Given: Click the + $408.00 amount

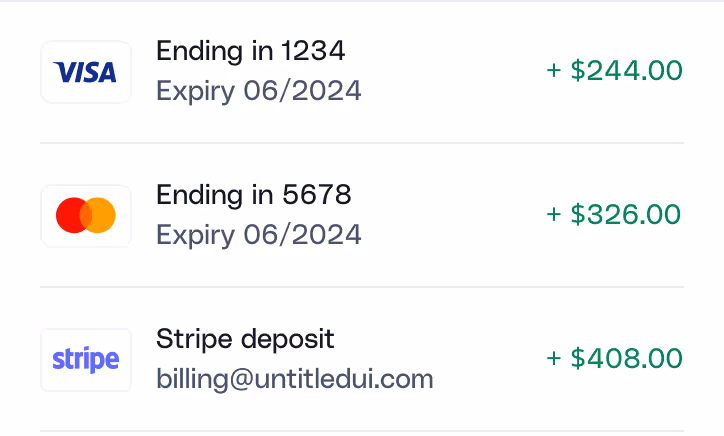Looking at the screenshot, I should click(x=614, y=358).
